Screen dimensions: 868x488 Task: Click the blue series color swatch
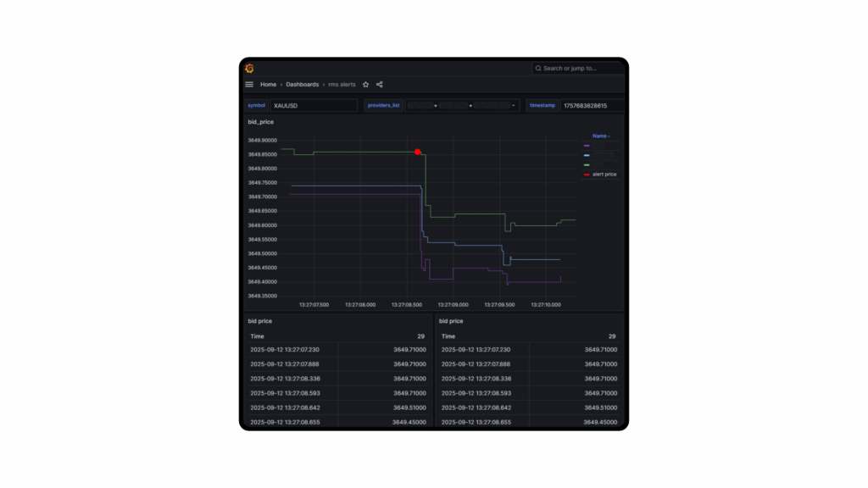click(x=587, y=155)
